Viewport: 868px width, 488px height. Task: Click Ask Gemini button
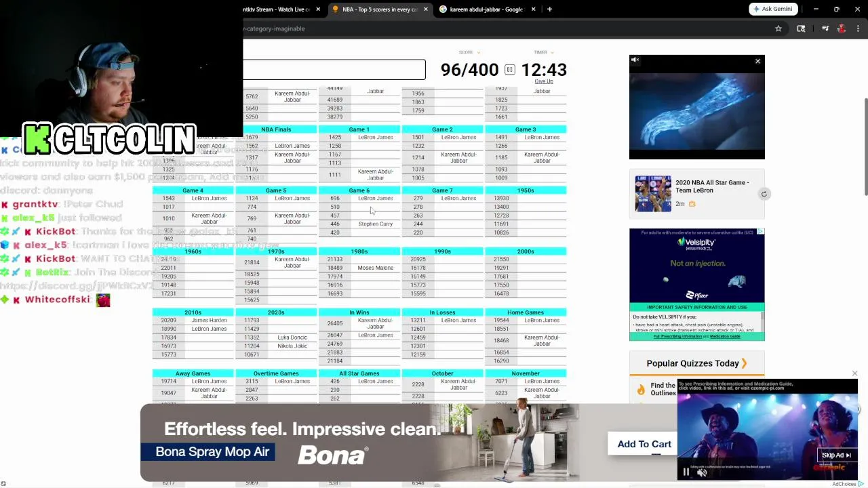coord(772,9)
